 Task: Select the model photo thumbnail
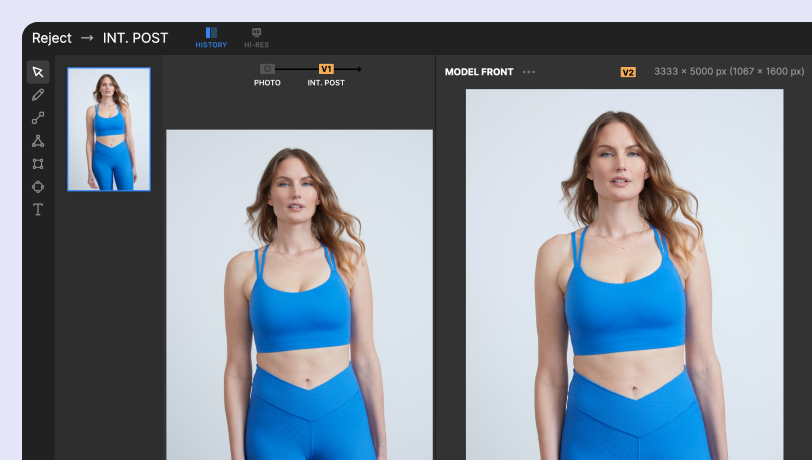(109, 129)
